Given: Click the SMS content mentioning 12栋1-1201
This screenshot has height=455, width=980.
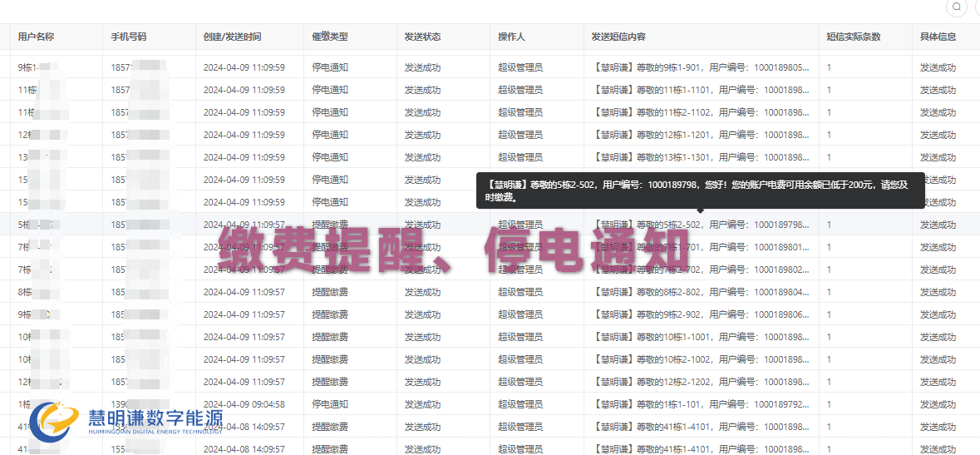Looking at the screenshot, I should 701,135.
